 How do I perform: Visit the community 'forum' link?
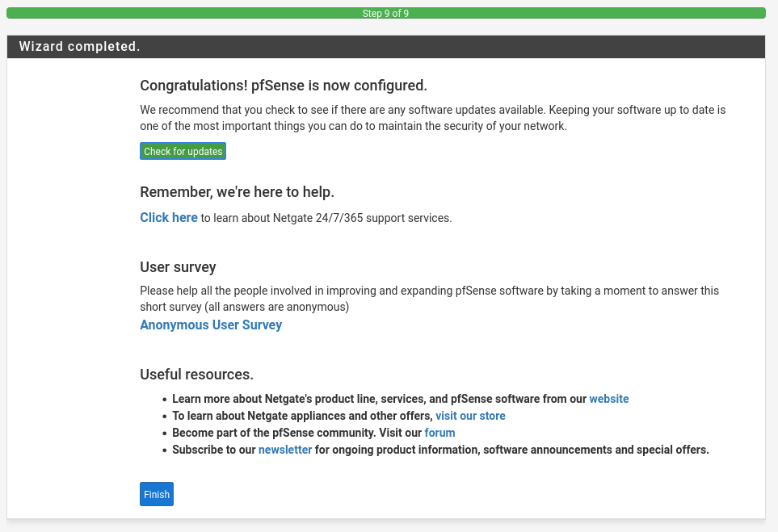(439, 433)
